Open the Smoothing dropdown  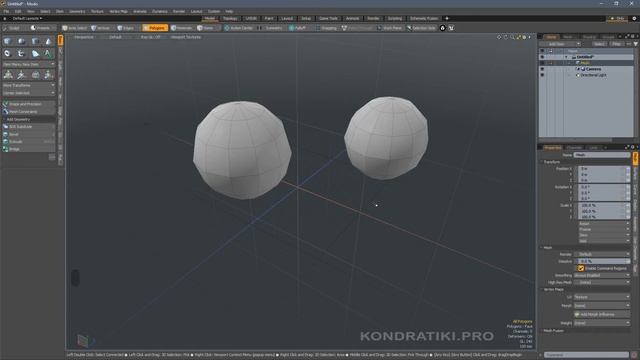602,276
